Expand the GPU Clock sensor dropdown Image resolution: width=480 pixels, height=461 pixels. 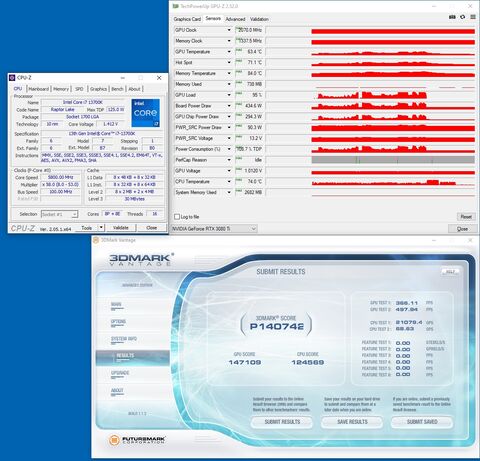229,30
